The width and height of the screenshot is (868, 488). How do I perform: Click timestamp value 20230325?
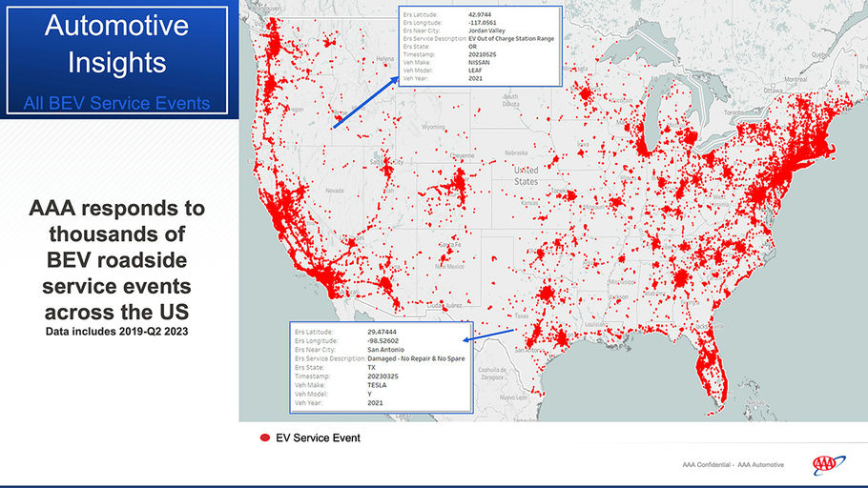point(383,376)
